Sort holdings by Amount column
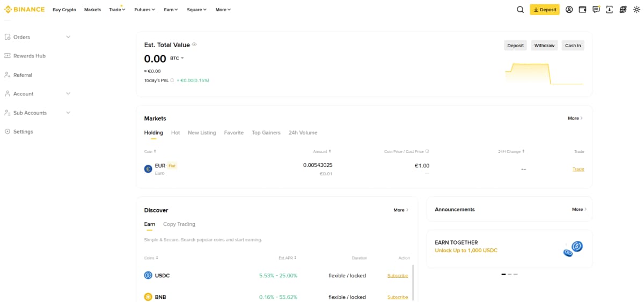Viewport: 644px width, 302px height. coord(322,152)
